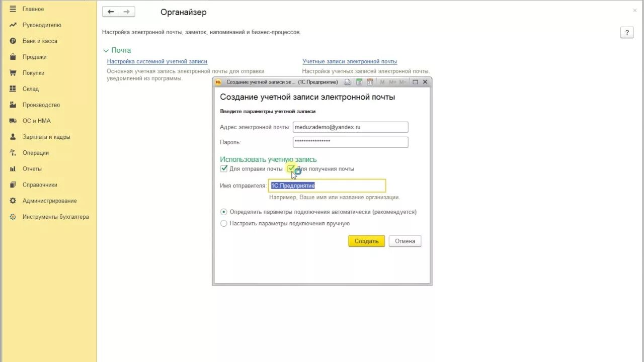
Task: Select Настроить параметры подключения вручную option
Action: [224, 224]
